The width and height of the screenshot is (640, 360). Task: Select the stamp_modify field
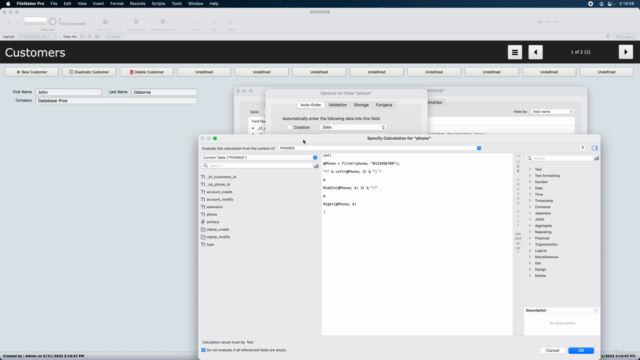click(218, 237)
